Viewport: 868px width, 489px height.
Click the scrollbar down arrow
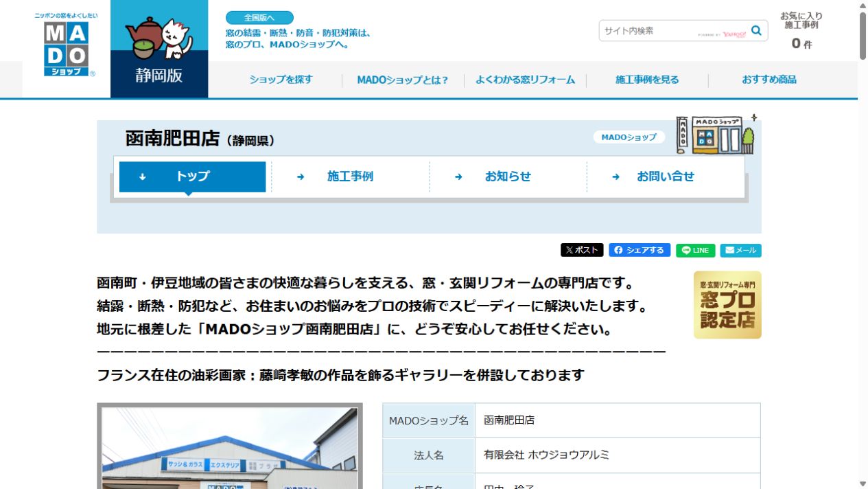pos(863,484)
